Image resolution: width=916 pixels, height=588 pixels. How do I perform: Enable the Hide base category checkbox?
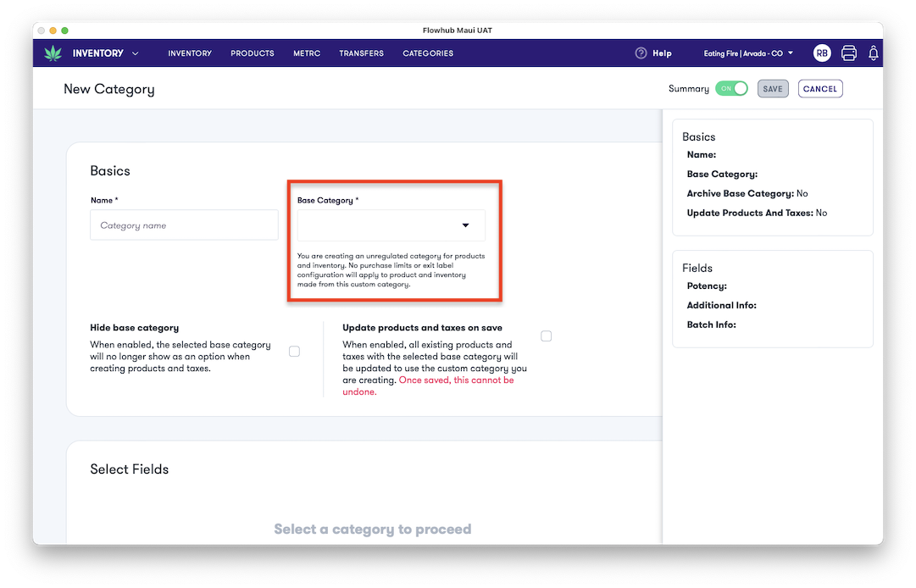pos(294,351)
